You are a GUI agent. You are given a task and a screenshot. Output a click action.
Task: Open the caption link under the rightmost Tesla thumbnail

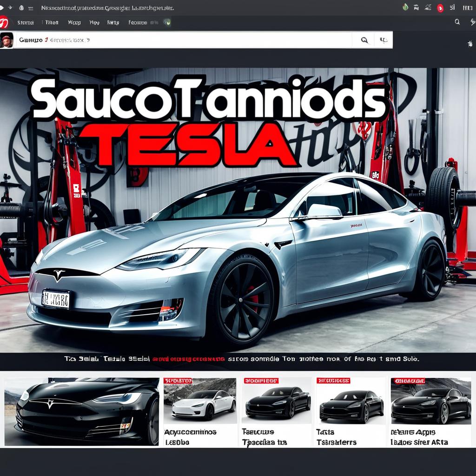pyautogui.click(x=419, y=437)
